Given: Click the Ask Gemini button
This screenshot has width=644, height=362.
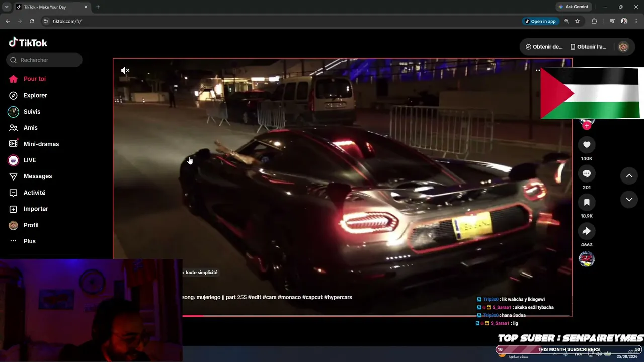Looking at the screenshot, I should [573, 7].
